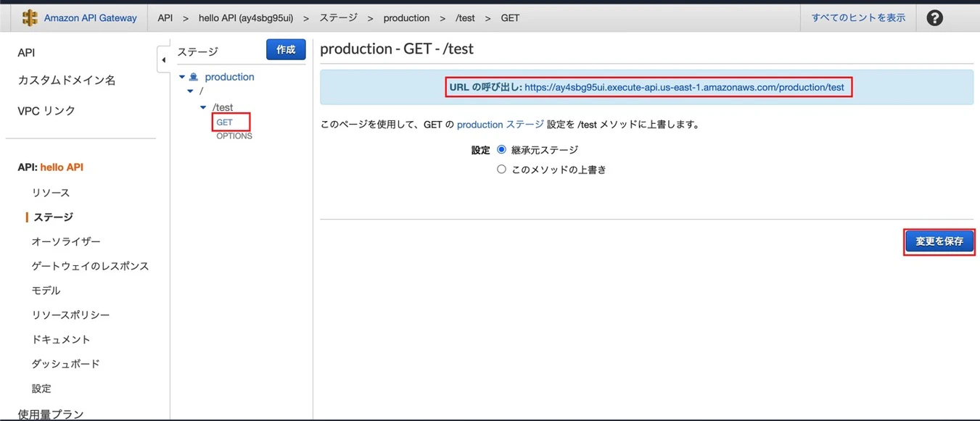Click the hello API name in sidebar
980x421 pixels.
click(x=62, y=167)
